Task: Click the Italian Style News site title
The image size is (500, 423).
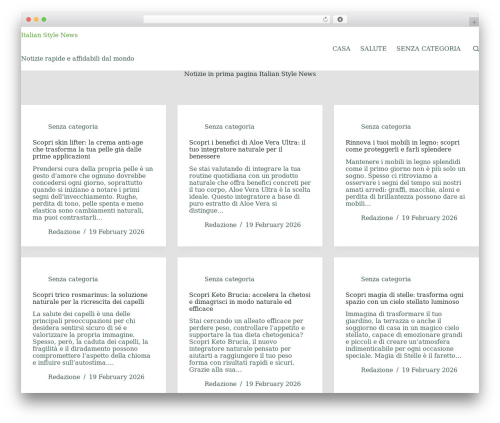Action: tap(49, 35)
